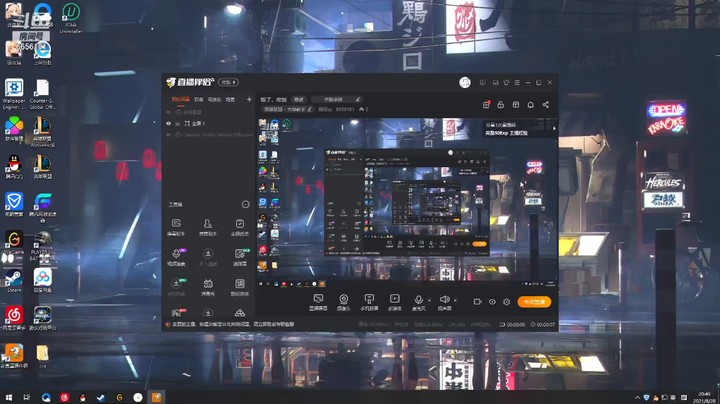Screen dimensions: 720x404
Task: Open the Steam desktop shortcut
Action: pos(14,281)
